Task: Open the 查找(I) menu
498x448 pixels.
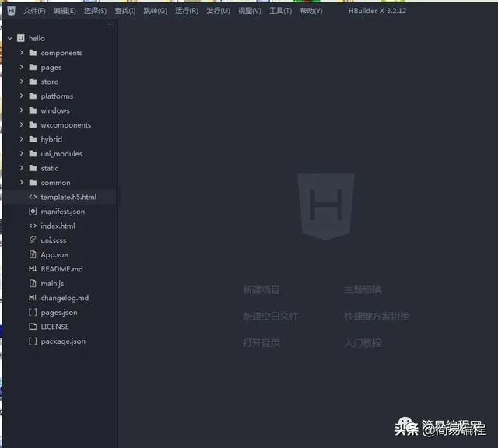Action: click(x=125, y=11)
